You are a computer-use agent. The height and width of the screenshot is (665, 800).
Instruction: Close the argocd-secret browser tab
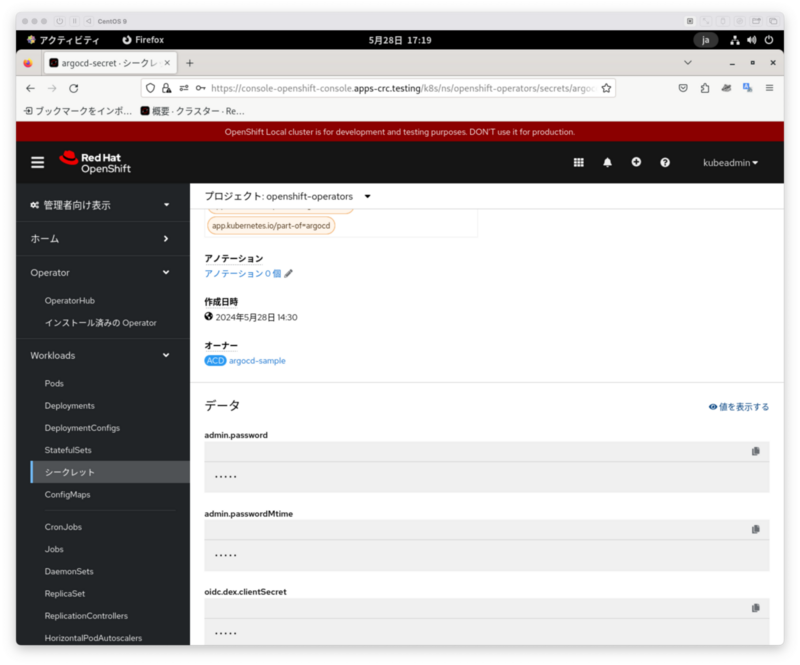tap(167, 63)
